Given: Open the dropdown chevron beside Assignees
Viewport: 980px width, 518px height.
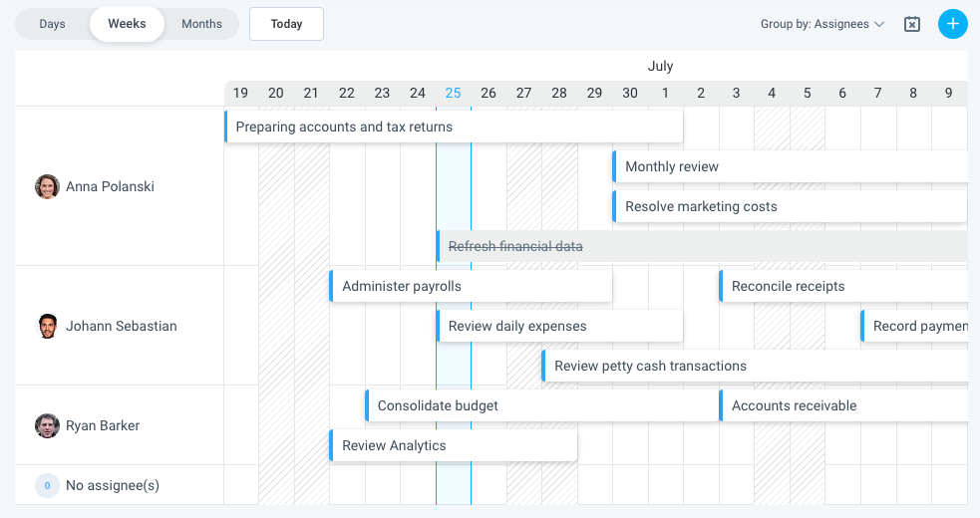Looking at the screenshot, I should pos(878,24).
